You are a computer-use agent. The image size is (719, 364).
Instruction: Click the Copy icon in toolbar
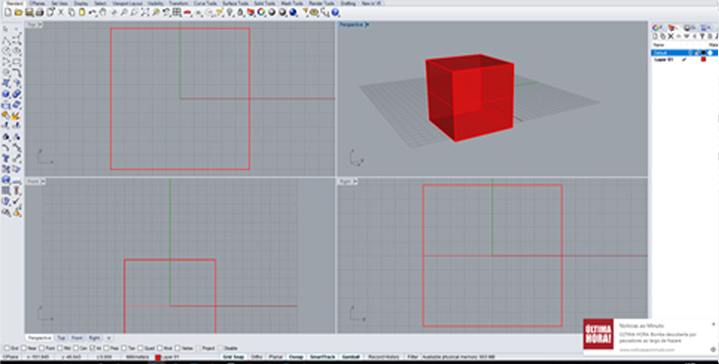click(72, 12)
